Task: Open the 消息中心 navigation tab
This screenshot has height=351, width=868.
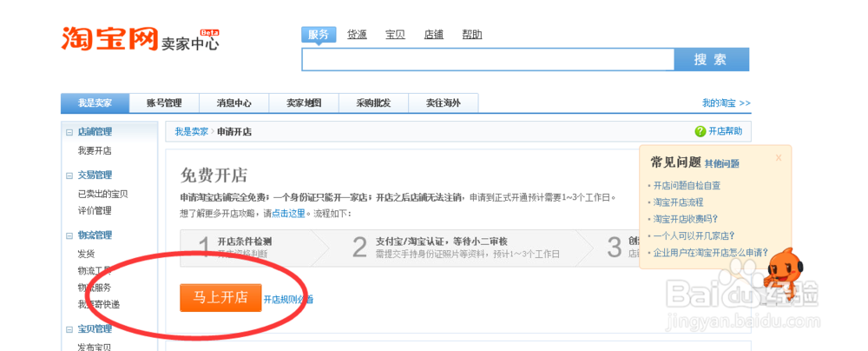Action: pyautogui.click(x=234, y=103)
